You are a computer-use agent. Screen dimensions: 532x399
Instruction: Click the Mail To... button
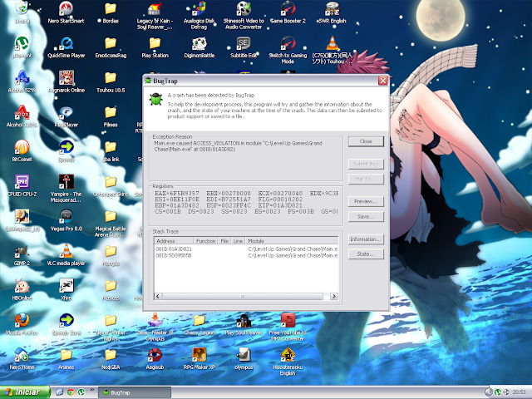coord(366,180)
